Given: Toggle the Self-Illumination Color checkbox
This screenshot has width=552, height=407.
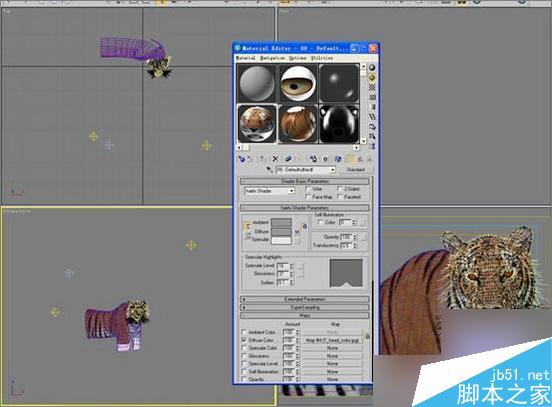Looking at the screenshot, I should [x=320, y=222].
